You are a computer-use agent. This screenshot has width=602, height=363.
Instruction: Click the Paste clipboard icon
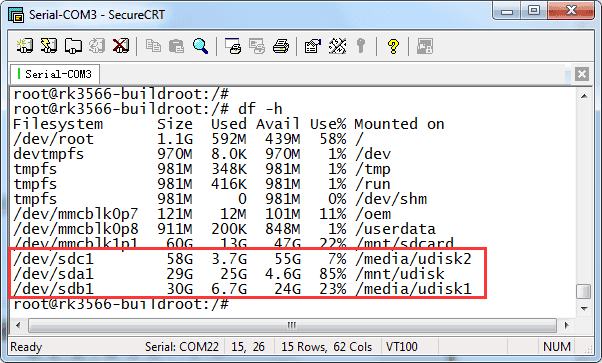pos(177,46)
